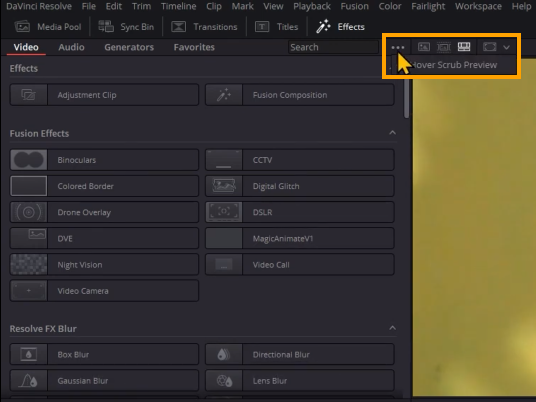This screenshot has height=402, width=536.
Task: Switch to the Video tab
Action: (x=26, y=47)
